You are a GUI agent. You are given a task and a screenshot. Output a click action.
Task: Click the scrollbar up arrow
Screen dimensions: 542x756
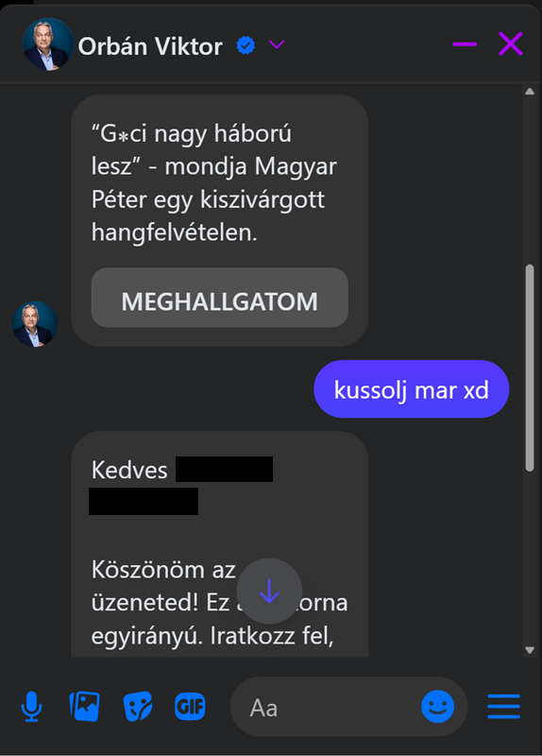(530, 92)
